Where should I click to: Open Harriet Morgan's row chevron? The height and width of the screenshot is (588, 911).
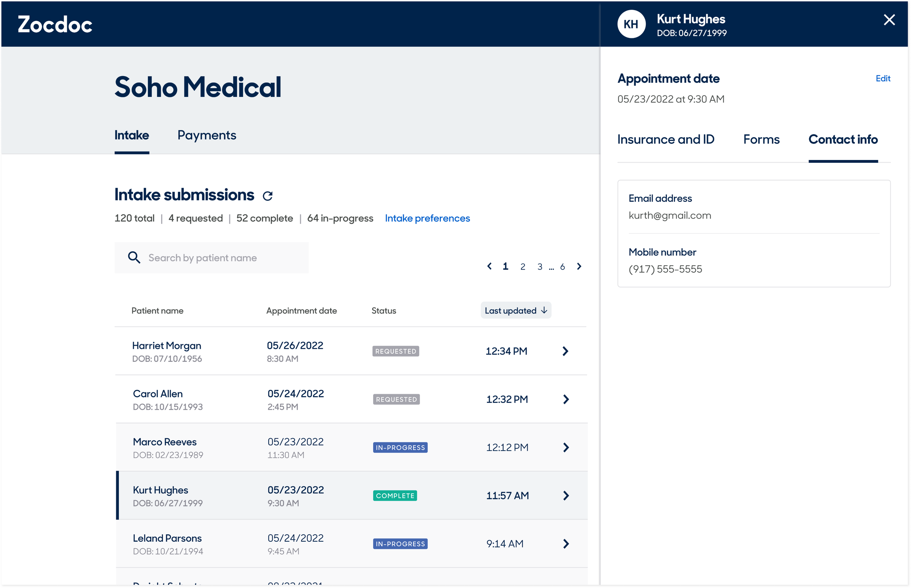click(x=566, y=351)
